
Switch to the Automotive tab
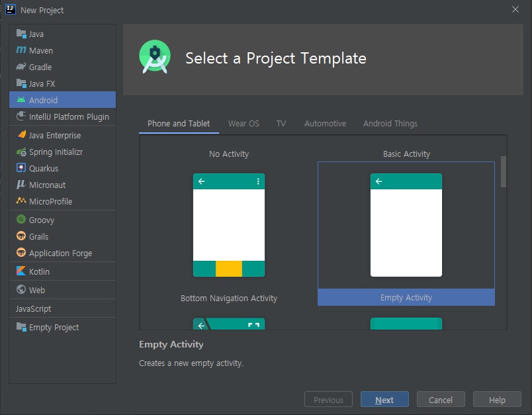325,124
